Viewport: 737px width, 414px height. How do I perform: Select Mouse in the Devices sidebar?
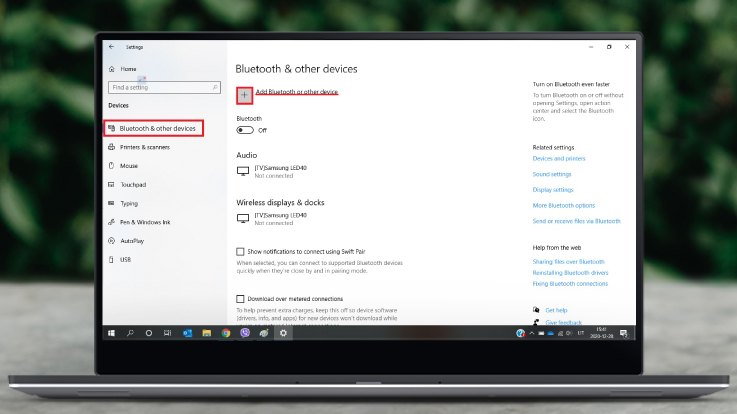point(128,166)
